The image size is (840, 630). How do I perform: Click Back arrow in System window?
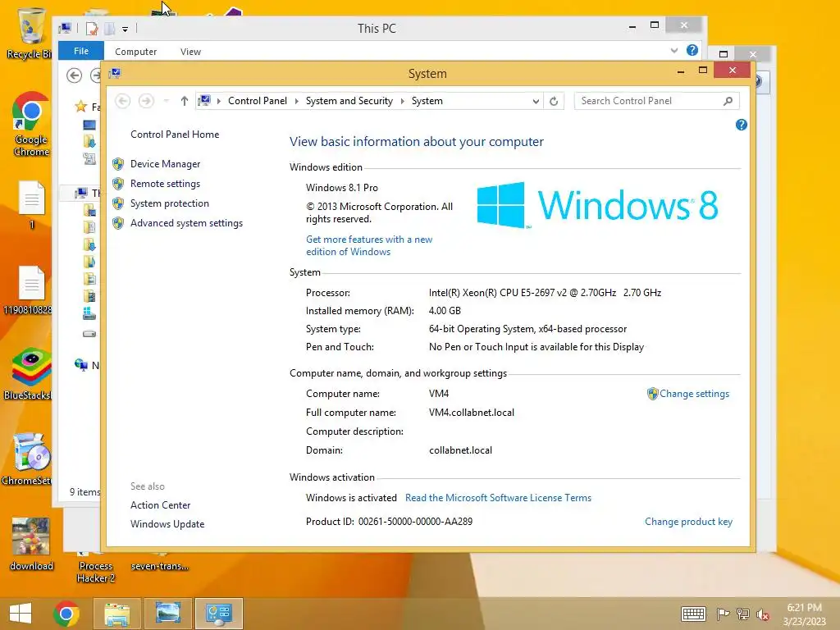(123, 101)
